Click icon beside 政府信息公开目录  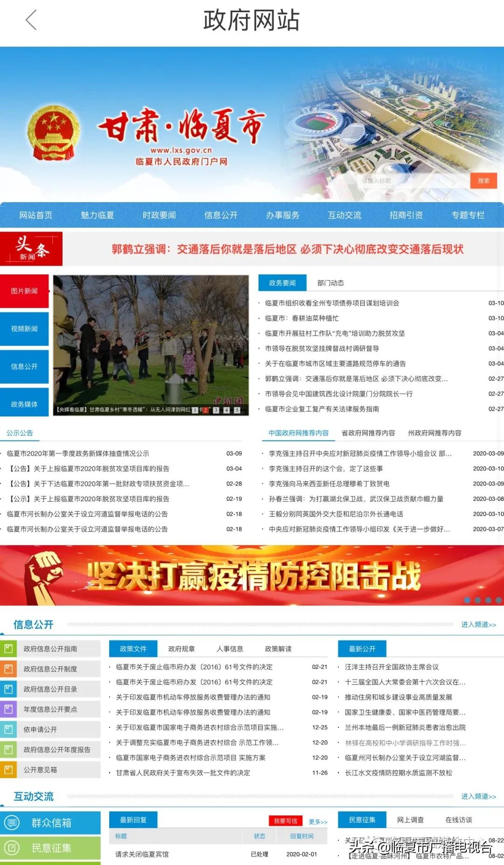(x=8, y=689)
